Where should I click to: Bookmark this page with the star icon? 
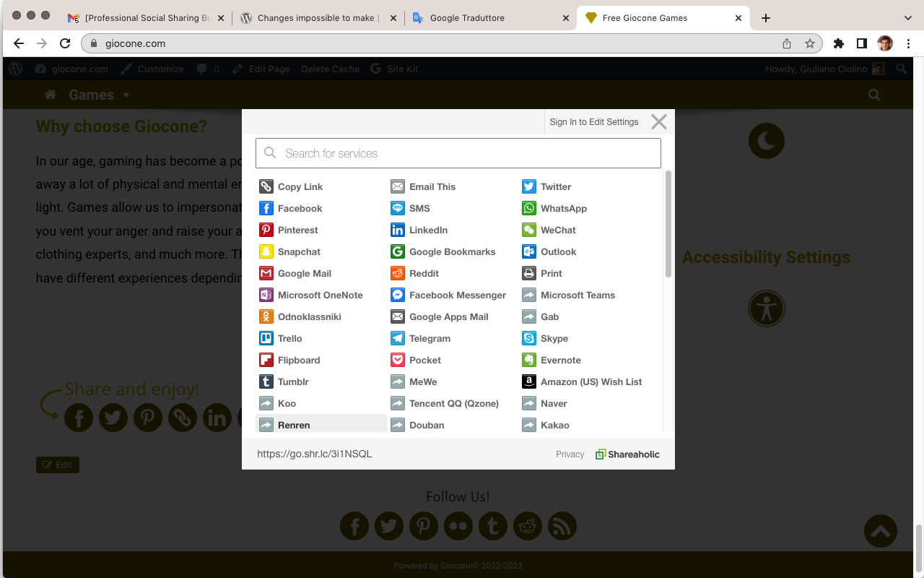tap(810, 43)
